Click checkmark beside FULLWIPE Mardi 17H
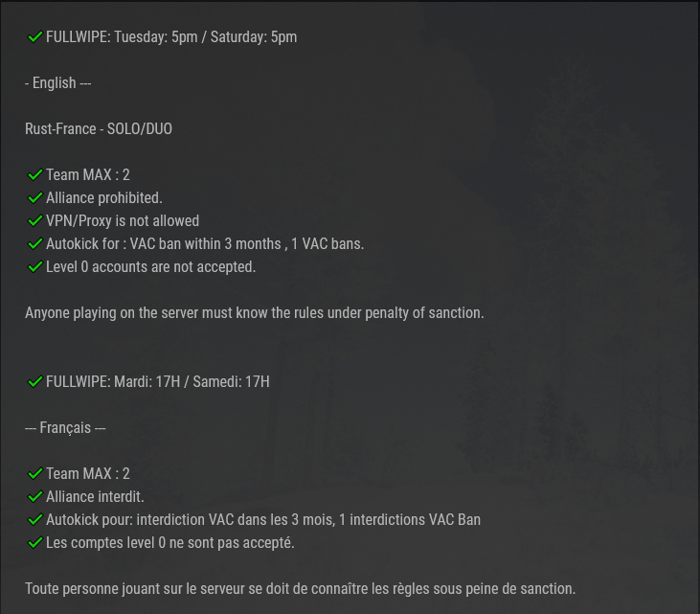The width and height of the screenshot is (700, 614). coord(34,382)
